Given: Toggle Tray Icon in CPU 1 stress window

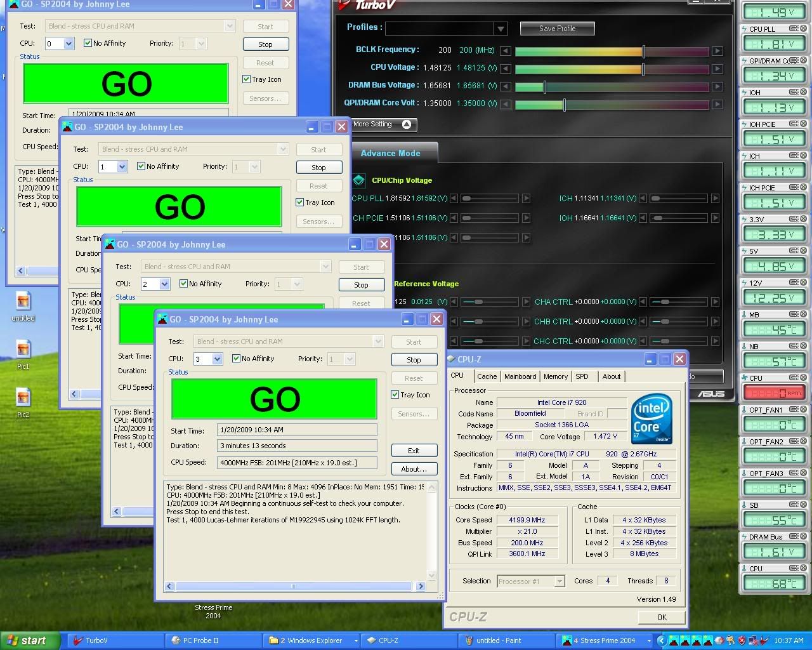Looking at the screenshot, I should coord(300,202).
